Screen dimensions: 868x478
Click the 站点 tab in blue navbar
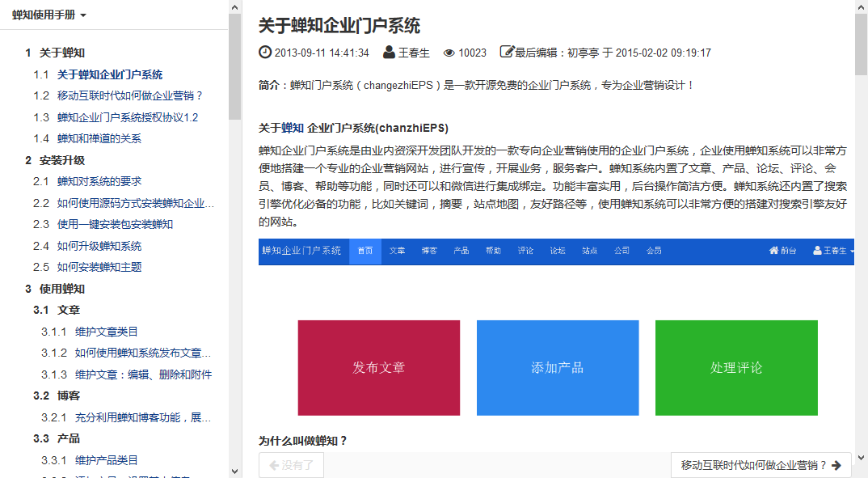point(589,251)
